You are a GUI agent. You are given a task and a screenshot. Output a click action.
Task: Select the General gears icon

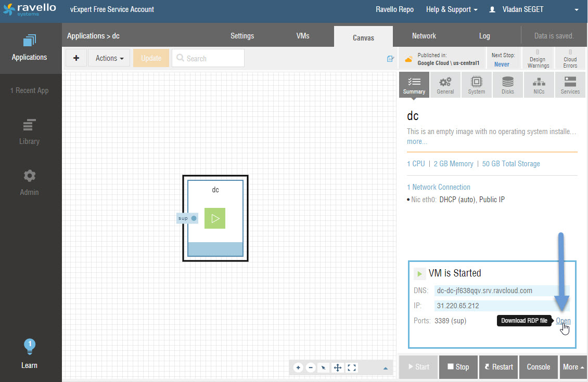[x=445, y=85]
